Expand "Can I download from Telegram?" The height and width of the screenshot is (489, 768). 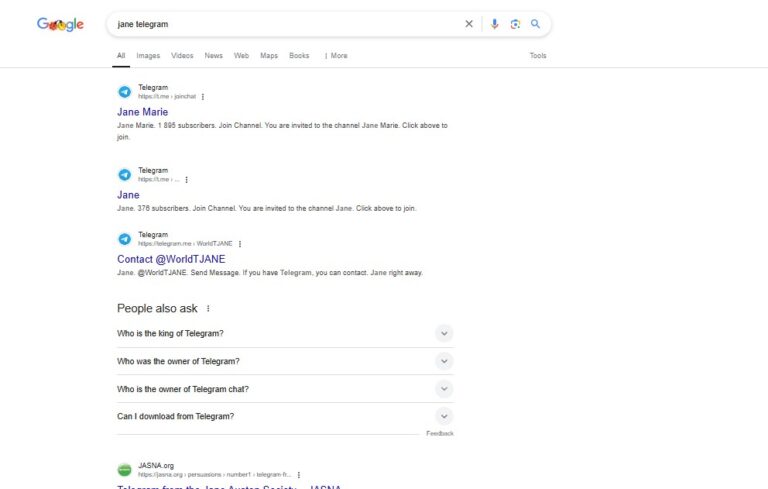click(444, 417)
